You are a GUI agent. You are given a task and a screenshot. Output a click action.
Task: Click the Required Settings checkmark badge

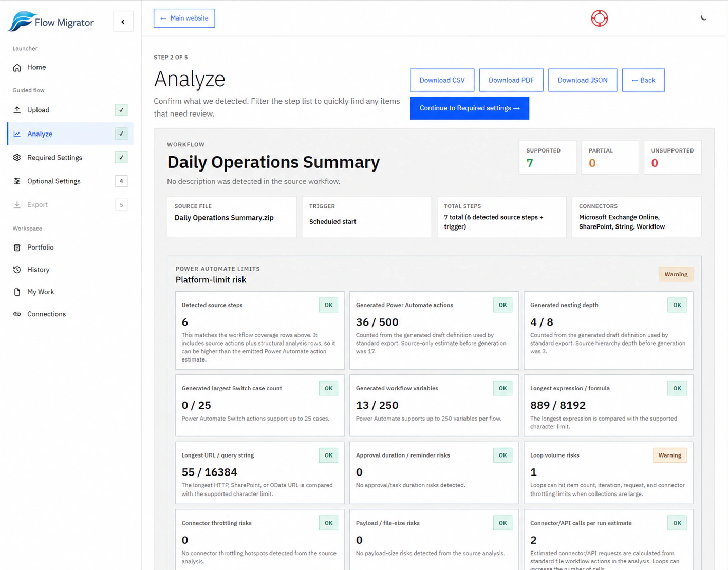pos(121,157)
